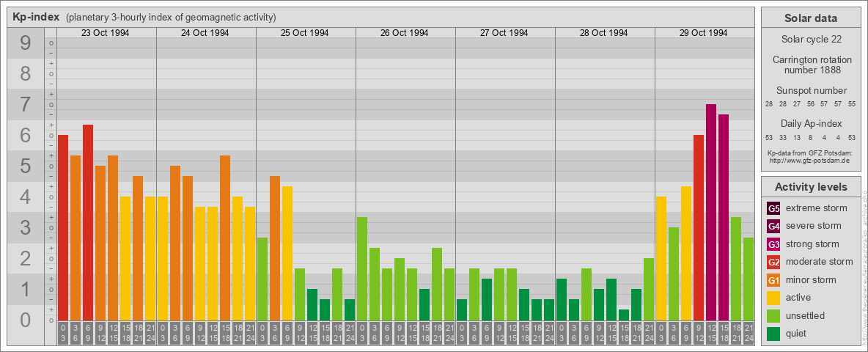This screenshot has height=352, width=868.
Task: Click the yellow 'active' legend square
Action: [774, 298]
